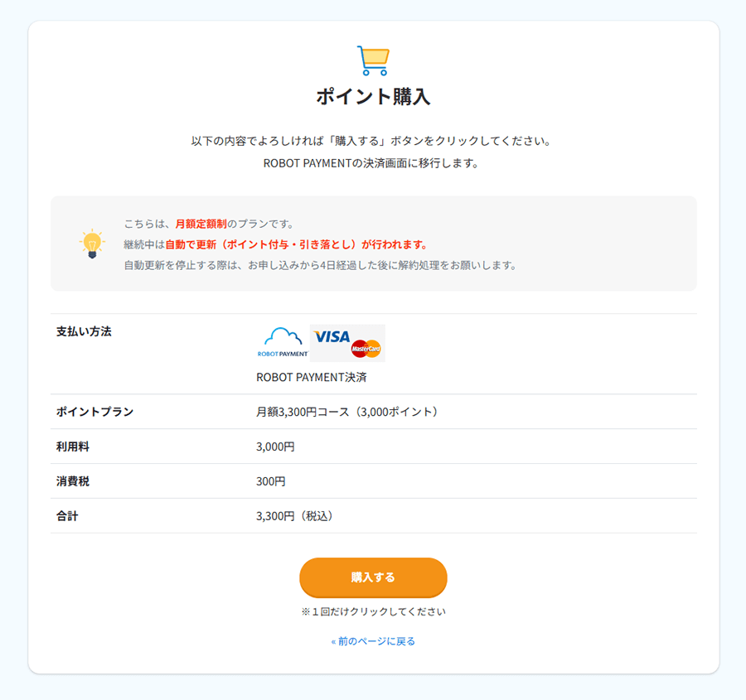Click the orange 購入する button
Screen dimensions: 746x700
[374, 577]
